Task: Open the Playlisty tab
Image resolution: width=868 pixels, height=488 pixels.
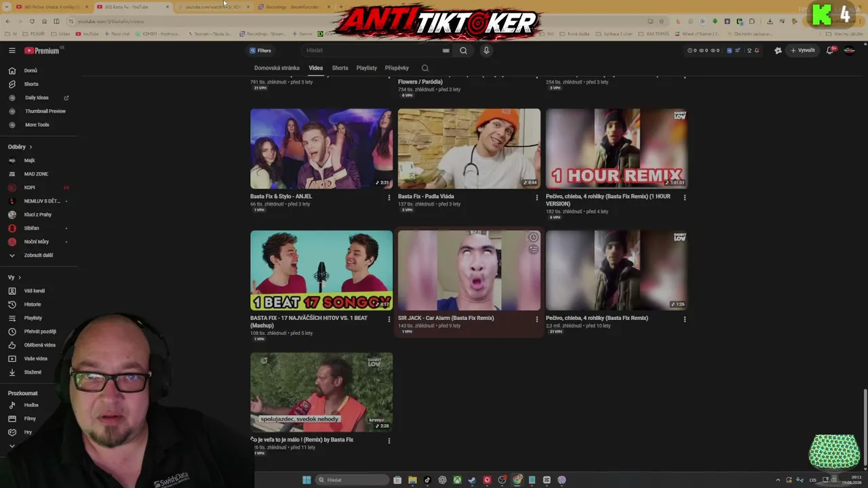Action: point(367,68)
